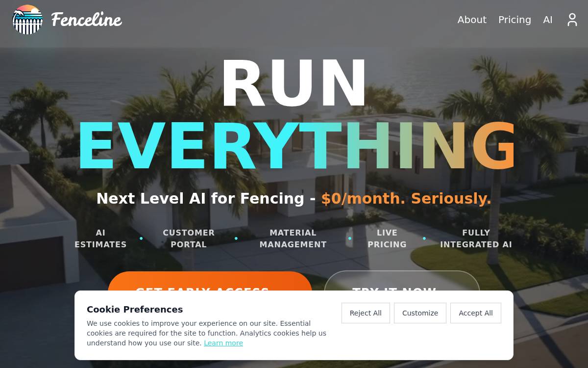
Task: Customize cookie preferences
Action: [x=420, y=313]
